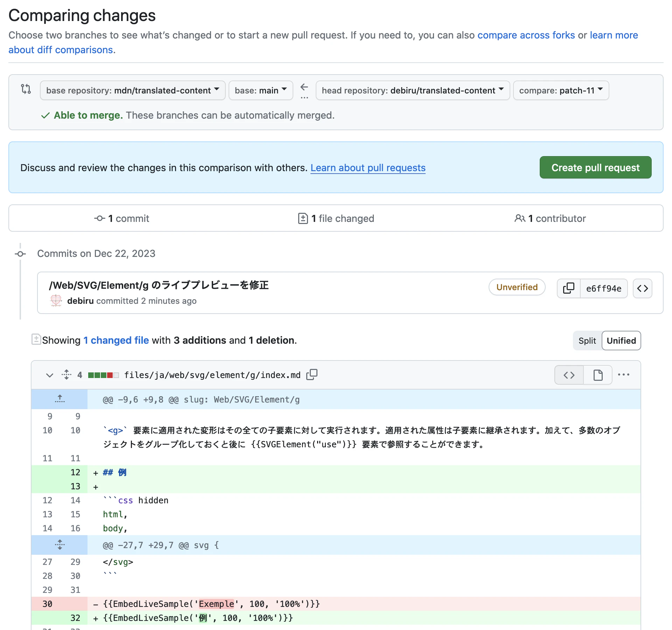Open commit e6ff94e
Screen dimensions: 672x630
604,288
